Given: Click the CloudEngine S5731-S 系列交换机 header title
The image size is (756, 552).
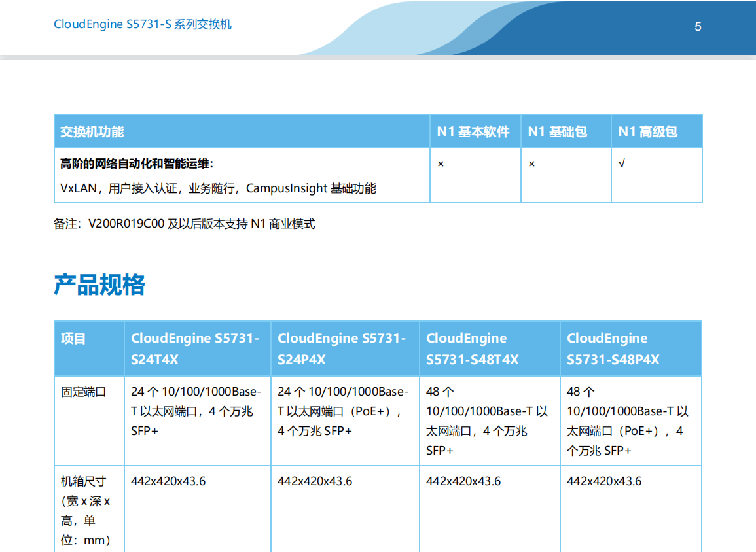Looking at the screenshot, I should [x=143, y=25].
